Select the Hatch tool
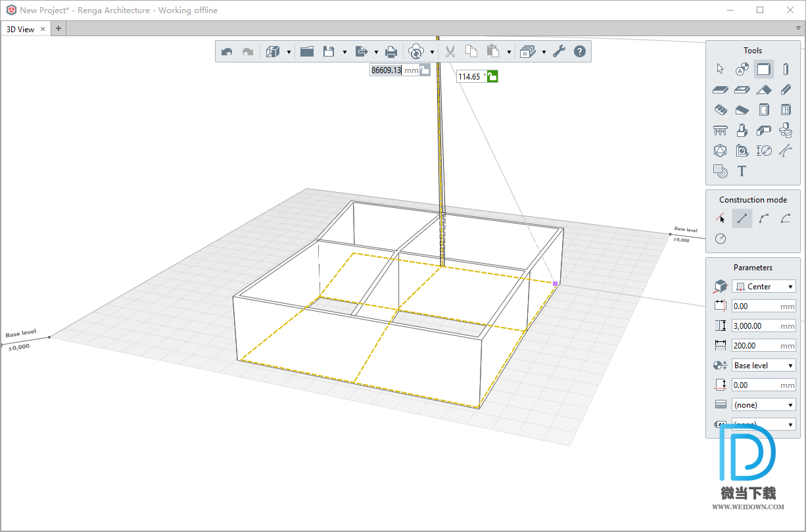The width and height of the screenshot is (806, 532). [x=720, y=171]
